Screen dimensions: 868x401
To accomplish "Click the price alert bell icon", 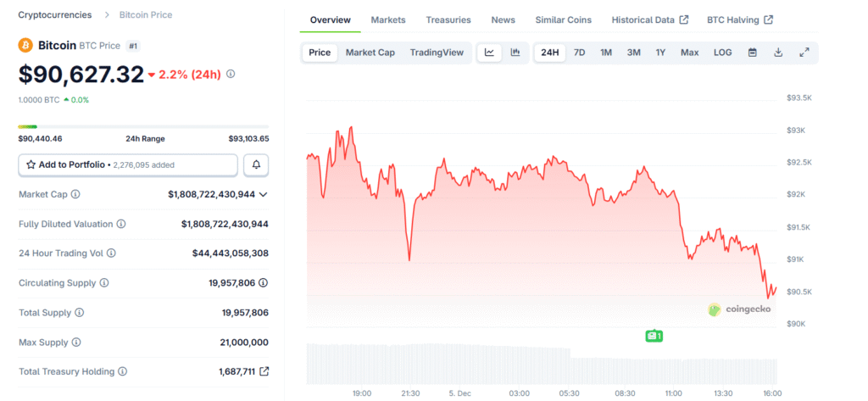I will (x=256, y=165).
